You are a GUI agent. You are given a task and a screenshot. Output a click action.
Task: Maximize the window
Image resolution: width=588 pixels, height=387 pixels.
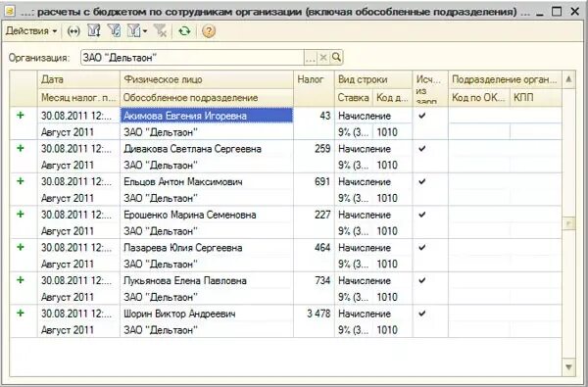tap(557, 11)
